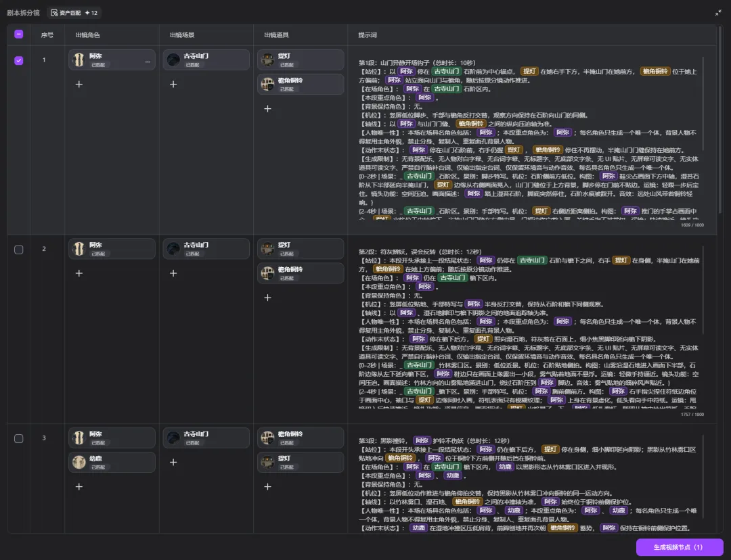Check the row 2 checkbox
Image resolution: width=731 pixels, height=560 pixels.
tap(19, 250)
